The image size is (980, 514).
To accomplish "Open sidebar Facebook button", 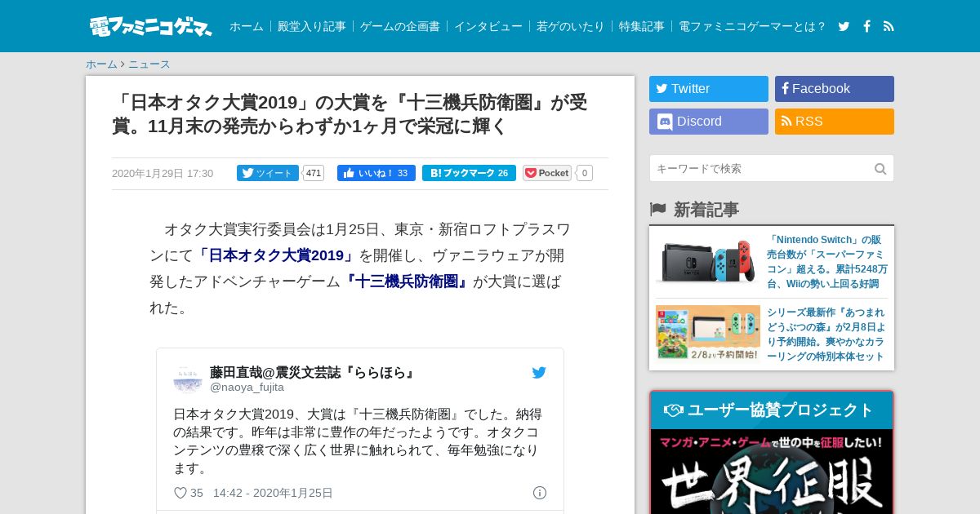I will [835, 89].
